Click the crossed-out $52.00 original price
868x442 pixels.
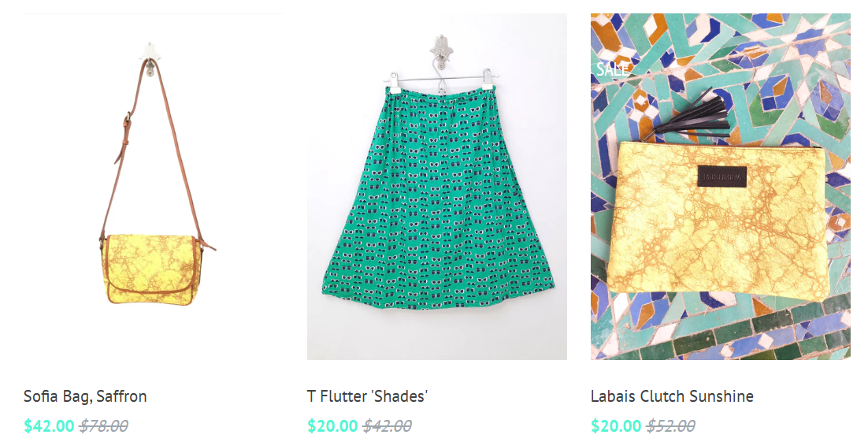671,426
